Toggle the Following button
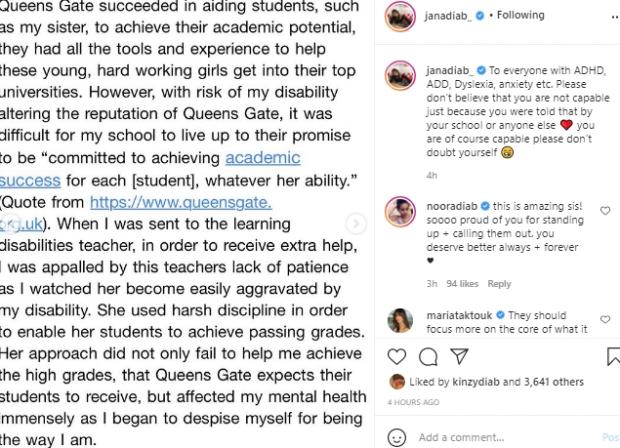 [x=520, y=15]
